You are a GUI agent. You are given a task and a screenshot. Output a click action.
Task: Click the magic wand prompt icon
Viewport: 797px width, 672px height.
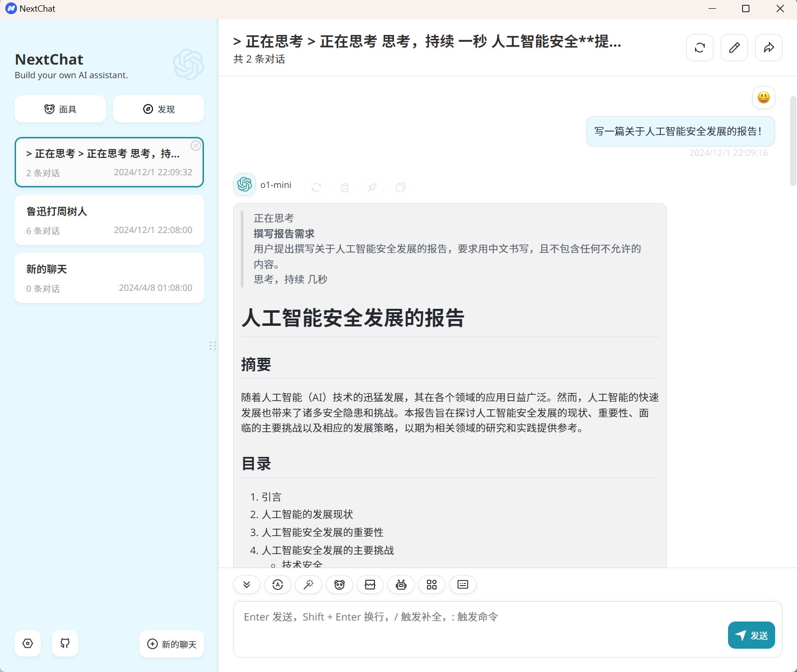pyautogui.click(x=308, y=585)
